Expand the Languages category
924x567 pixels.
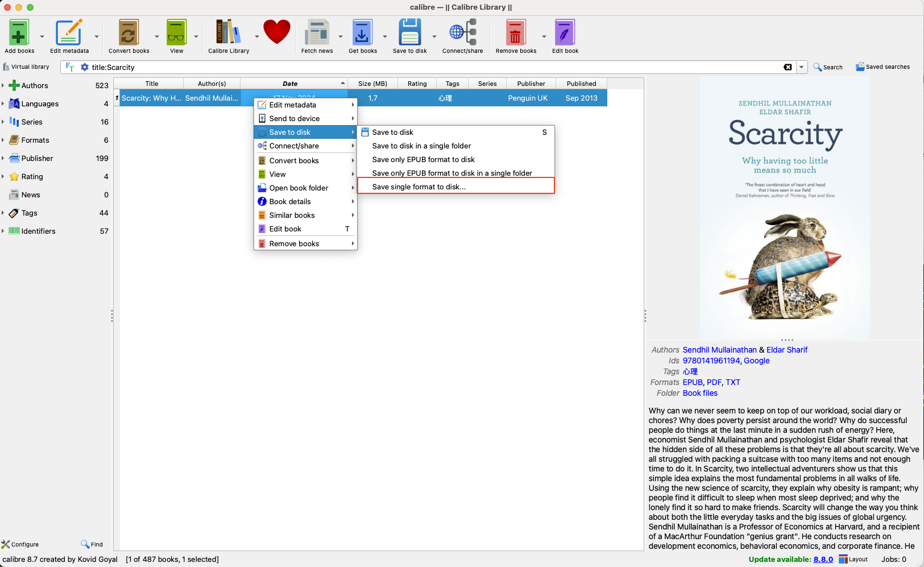[3, 104]
